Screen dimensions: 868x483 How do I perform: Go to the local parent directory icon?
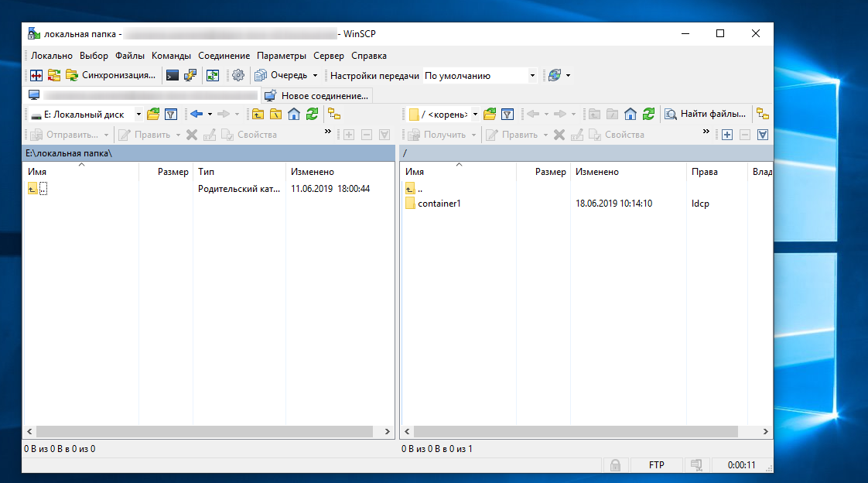(258, 115)
